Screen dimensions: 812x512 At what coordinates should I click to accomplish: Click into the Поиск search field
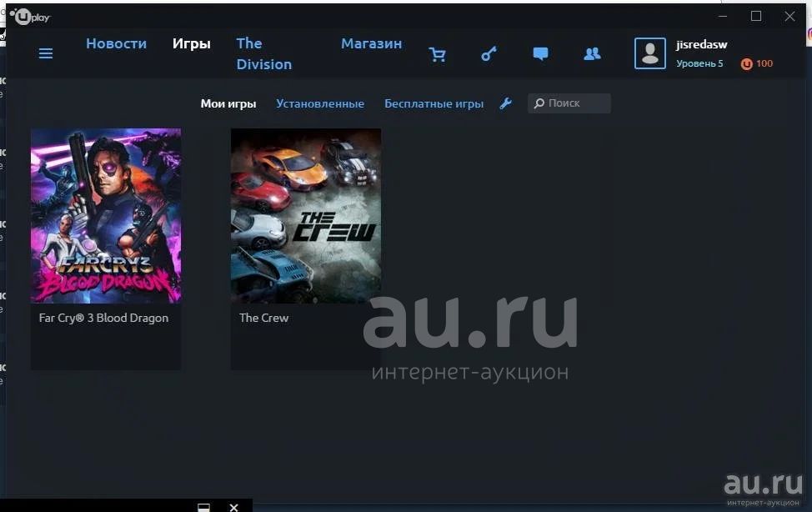click(x=569, y=103)
